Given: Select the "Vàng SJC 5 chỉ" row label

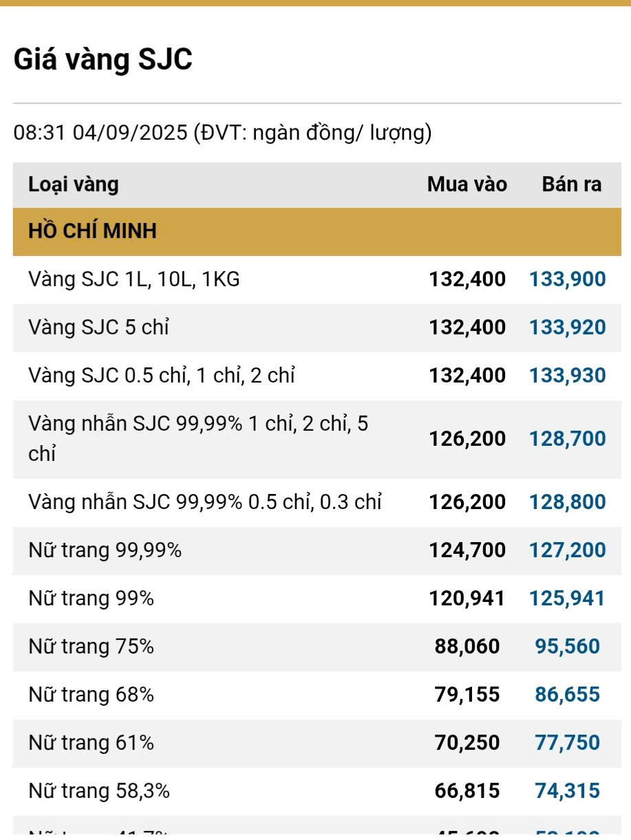Looking at the screenshot, I should (98, 327).
